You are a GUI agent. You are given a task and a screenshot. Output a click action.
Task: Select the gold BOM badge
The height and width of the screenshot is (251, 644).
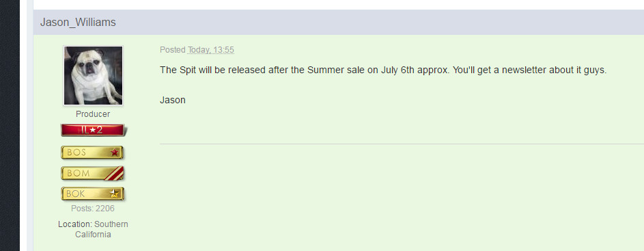(x=92, y=173)
